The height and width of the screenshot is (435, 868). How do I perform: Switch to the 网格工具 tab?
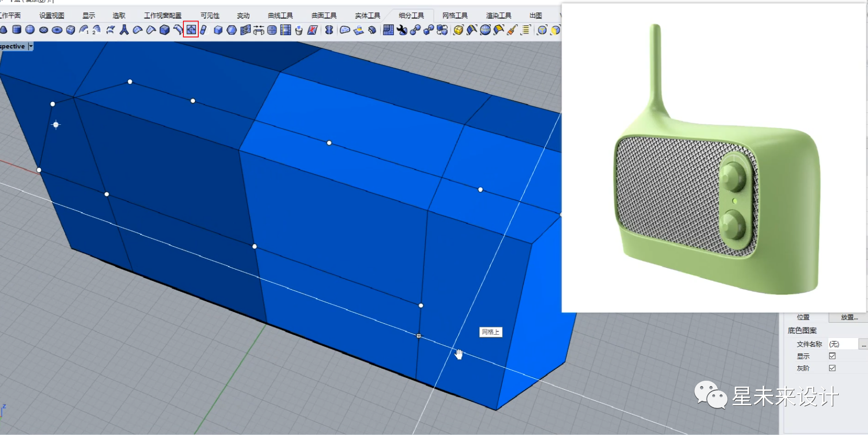click(455, 15)
